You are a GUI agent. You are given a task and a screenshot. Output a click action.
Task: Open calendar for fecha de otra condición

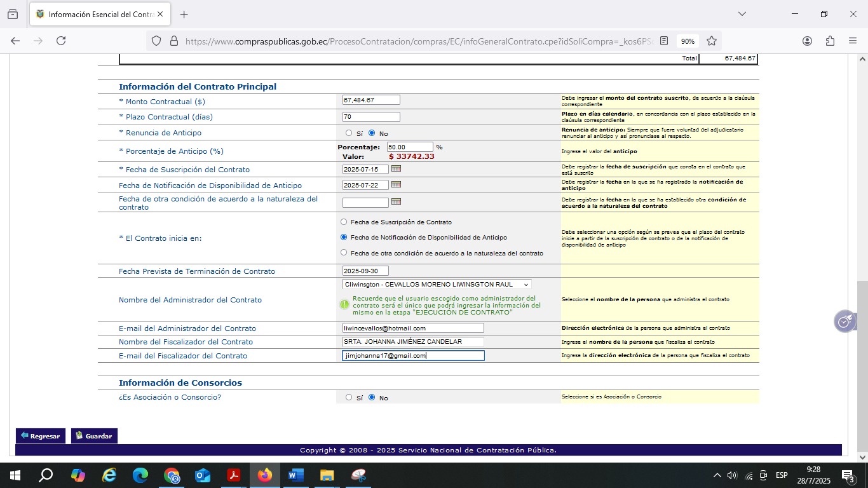396,202
